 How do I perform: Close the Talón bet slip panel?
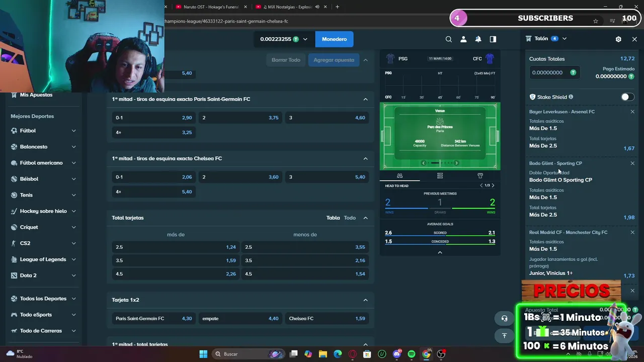(634, 39)
